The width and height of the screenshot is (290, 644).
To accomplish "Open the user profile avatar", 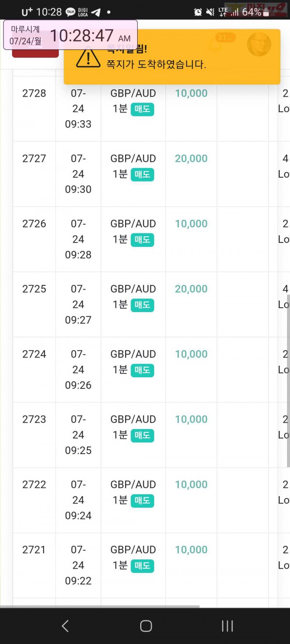I will [x=259, y=44].
